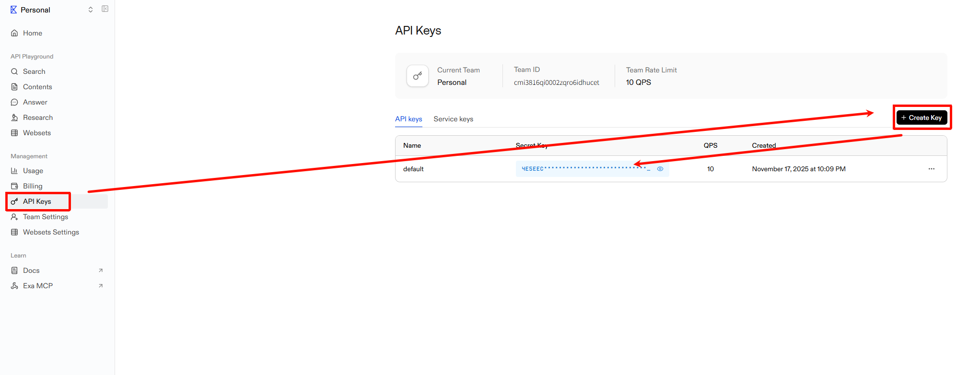This screenshot has width=980, height=375.
Task: Click the Current Team Personal value
Action: coord(452,82)
